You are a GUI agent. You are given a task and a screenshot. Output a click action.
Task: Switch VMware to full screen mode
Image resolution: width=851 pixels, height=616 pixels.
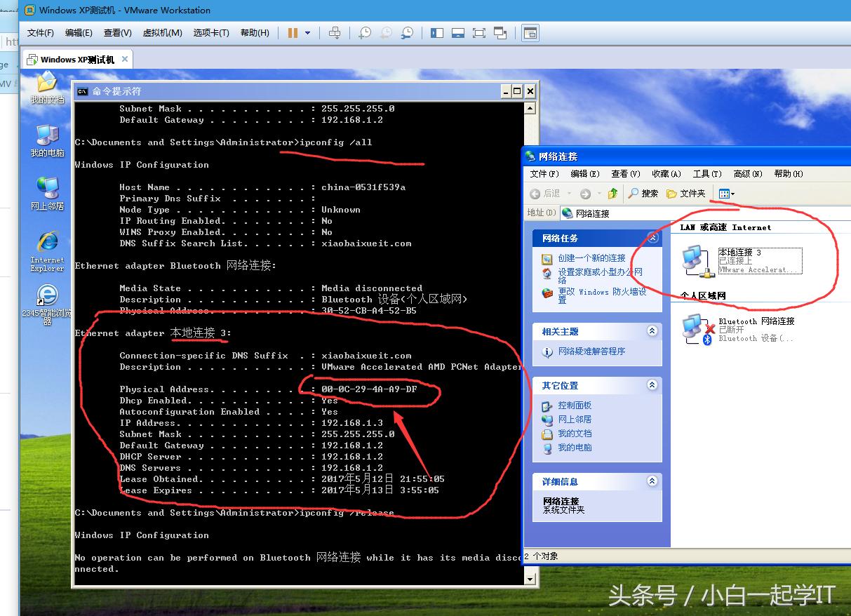pos(478,32)
